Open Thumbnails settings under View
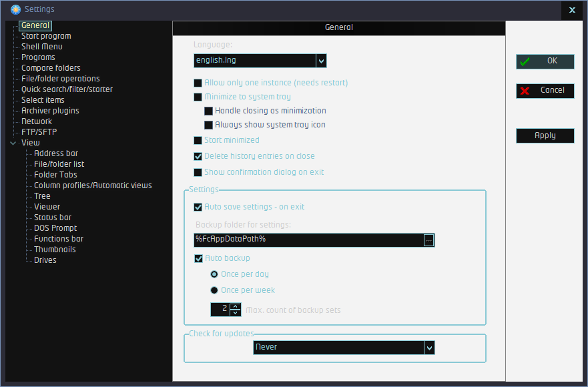This screenshot has height=387, width=588. [x=55, y=250]
